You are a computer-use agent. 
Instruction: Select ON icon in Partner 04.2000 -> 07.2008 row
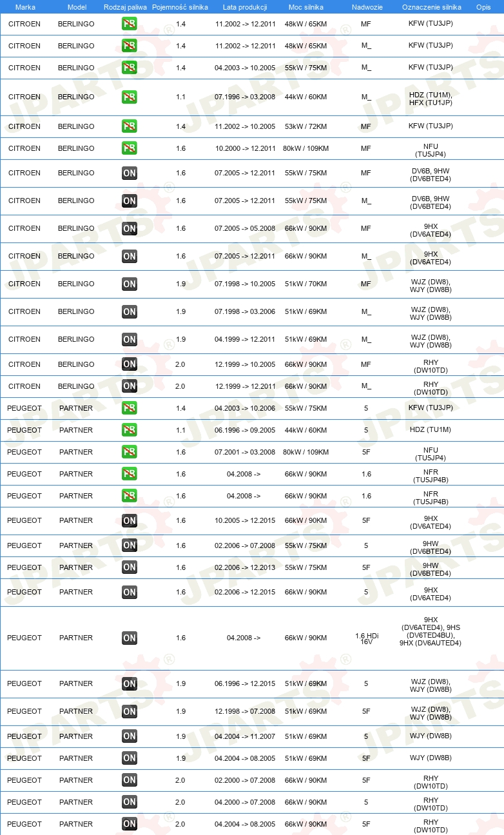130,802
